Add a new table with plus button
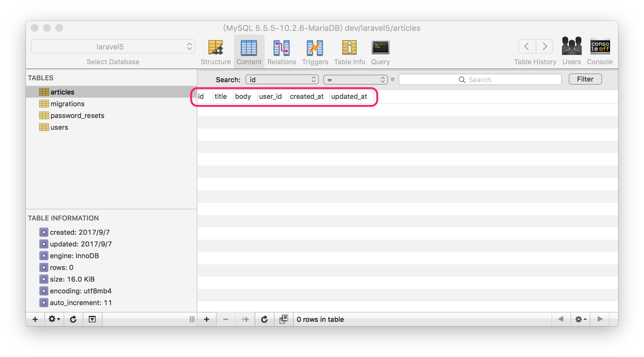644x357 pixels. pos(35,319)
